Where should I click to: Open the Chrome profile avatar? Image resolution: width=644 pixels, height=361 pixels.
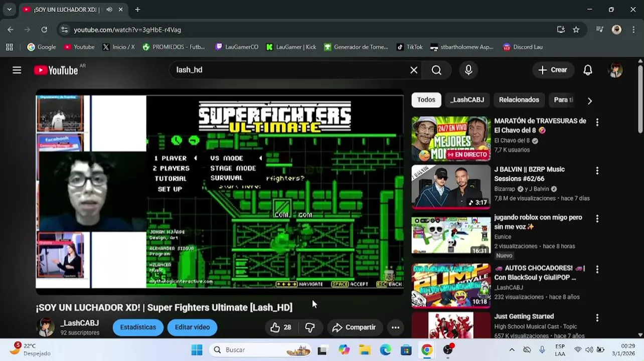[x=616, y=30]
